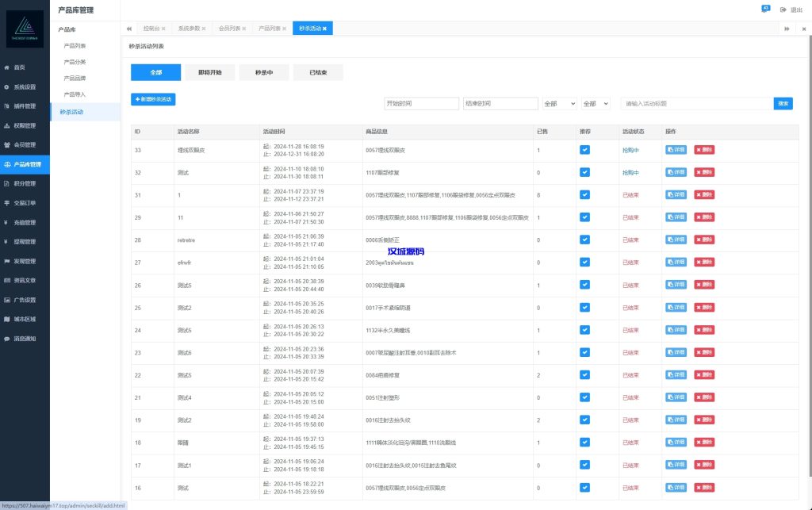Open the second 全部 dropdown filter
The width and height of the screenshot is (812, 510).
click(595, 104)
